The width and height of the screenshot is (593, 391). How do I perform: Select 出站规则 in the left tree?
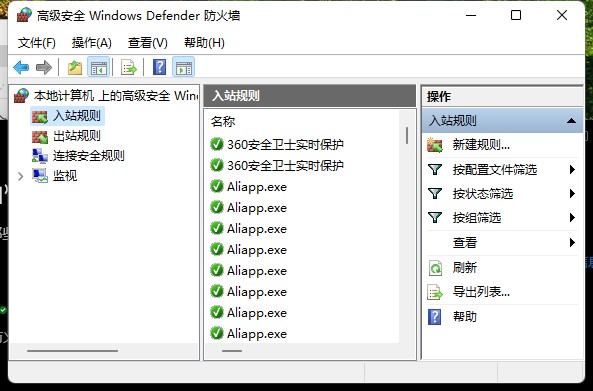[x=77, y=136]
